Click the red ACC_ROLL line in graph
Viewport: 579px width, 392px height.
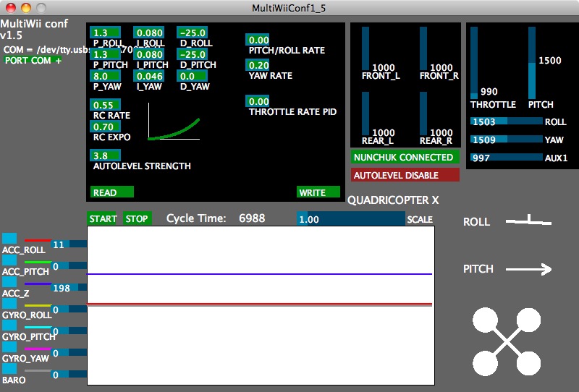pyautogui.click(x=259, y=304)
